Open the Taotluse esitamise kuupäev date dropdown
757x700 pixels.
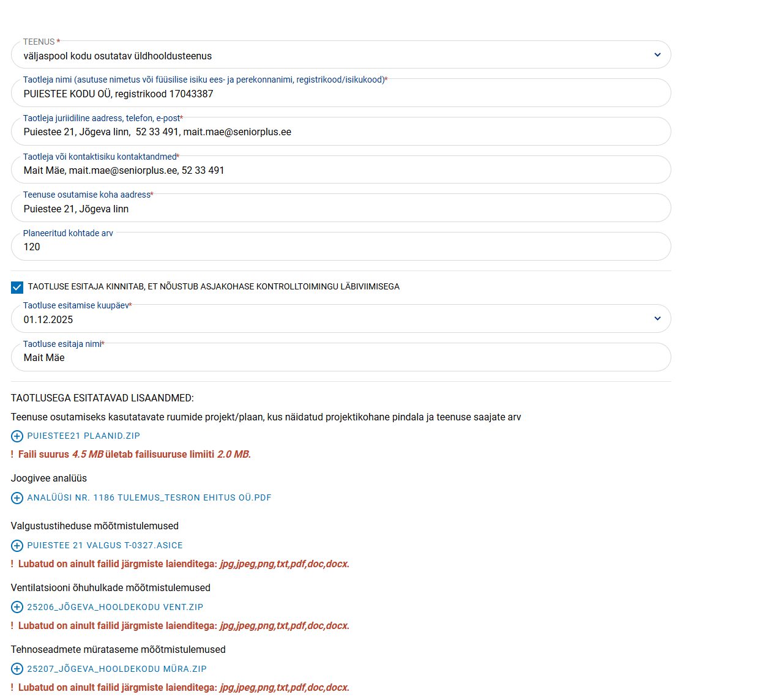[x=657, y=319]
